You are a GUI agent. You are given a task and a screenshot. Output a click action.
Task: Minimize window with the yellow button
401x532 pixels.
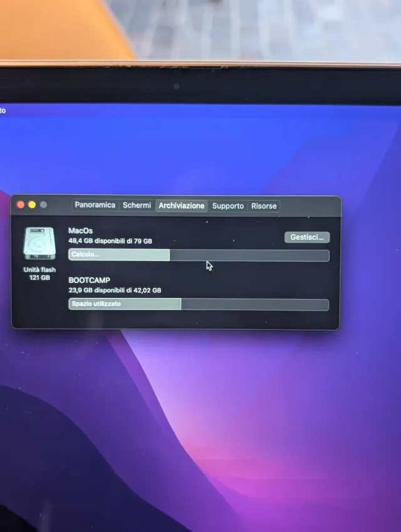(32, 205)
